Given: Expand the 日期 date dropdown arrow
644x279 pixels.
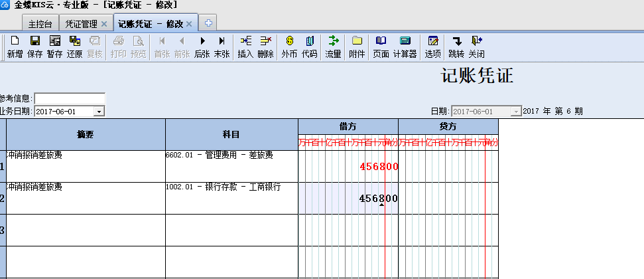Looking at the screenshot, I should coord(516,112).
